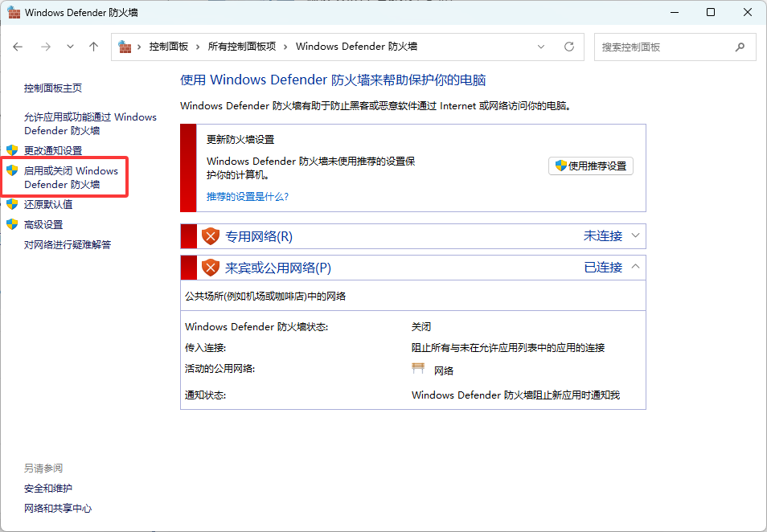
Task: Select the 还原默认值 shield icon
Action: click(x=13, y=204)
